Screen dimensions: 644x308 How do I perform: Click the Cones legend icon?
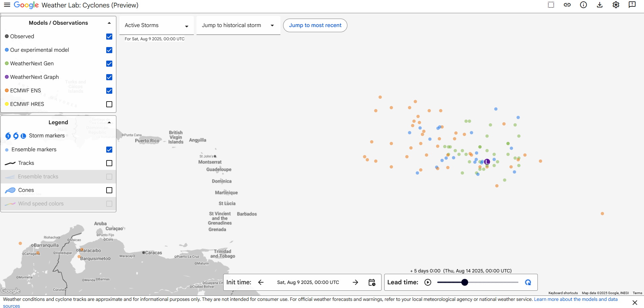click(10, 190)
